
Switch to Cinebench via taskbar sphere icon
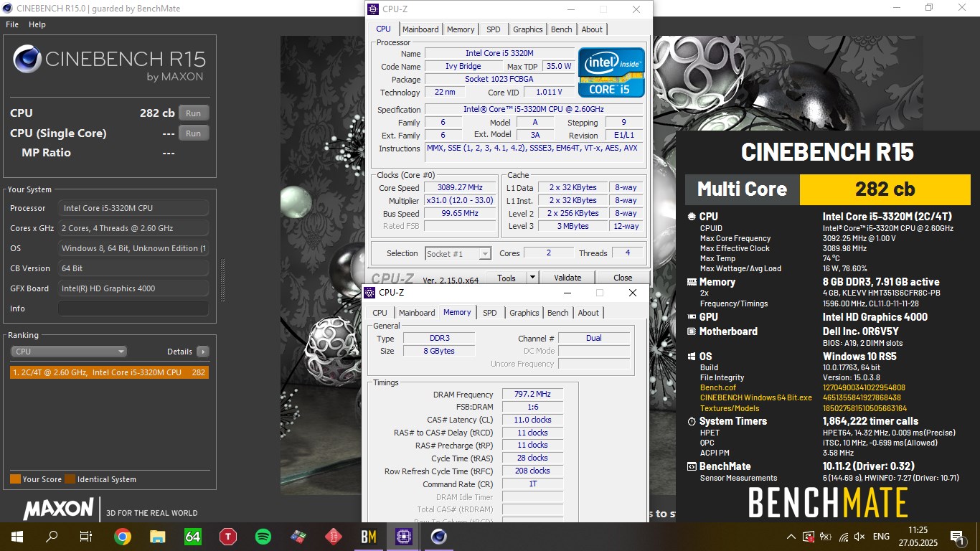pyautogui.click(x=439, y=537)
